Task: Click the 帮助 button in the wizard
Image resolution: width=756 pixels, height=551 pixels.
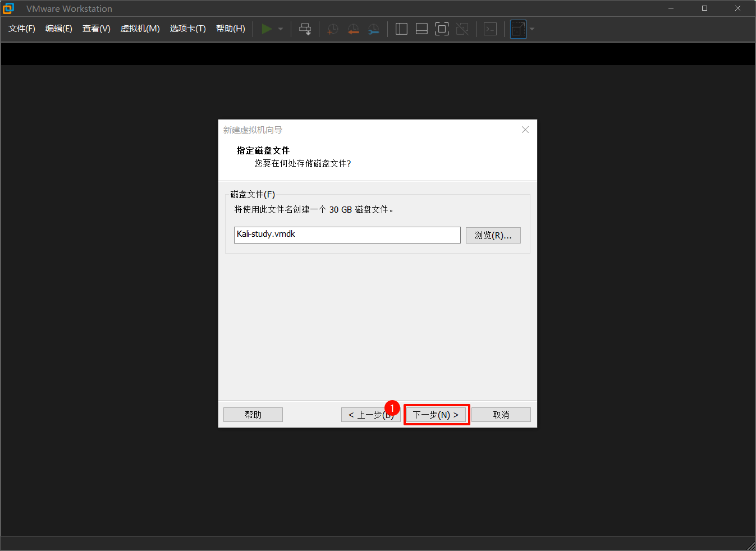Action: click(253, 414)
